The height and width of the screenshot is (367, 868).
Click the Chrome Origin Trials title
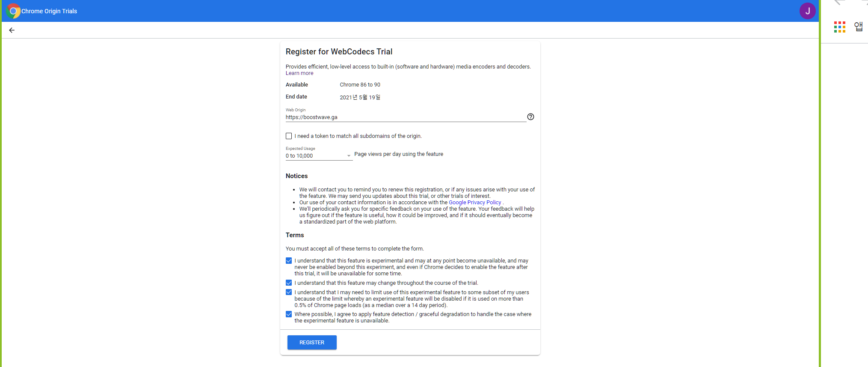[x=49, y=11]
